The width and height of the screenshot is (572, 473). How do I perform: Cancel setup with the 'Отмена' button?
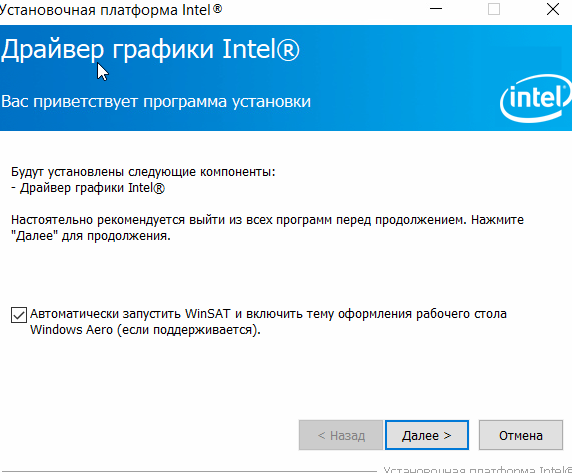pos(521,435)
